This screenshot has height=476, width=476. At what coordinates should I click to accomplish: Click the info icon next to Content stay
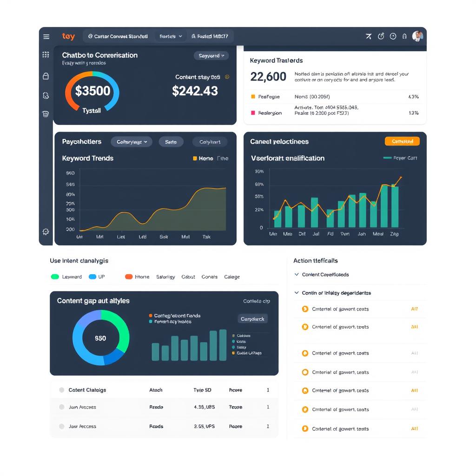coord(226,77)
